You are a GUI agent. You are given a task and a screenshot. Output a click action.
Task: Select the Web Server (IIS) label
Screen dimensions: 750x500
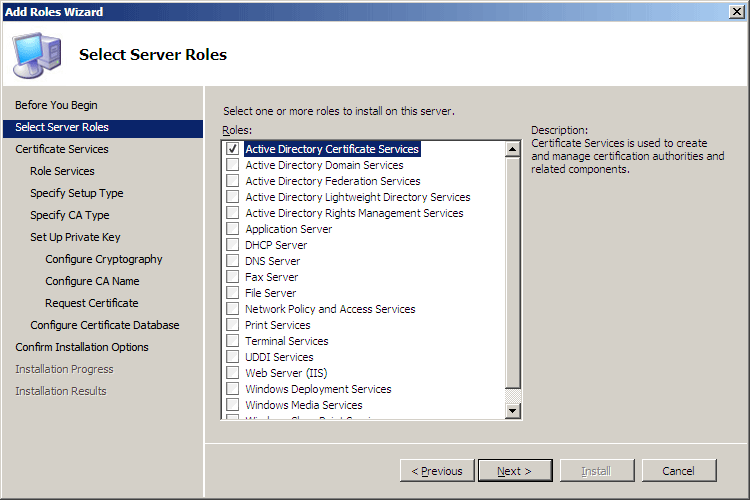tap(286, 373)
